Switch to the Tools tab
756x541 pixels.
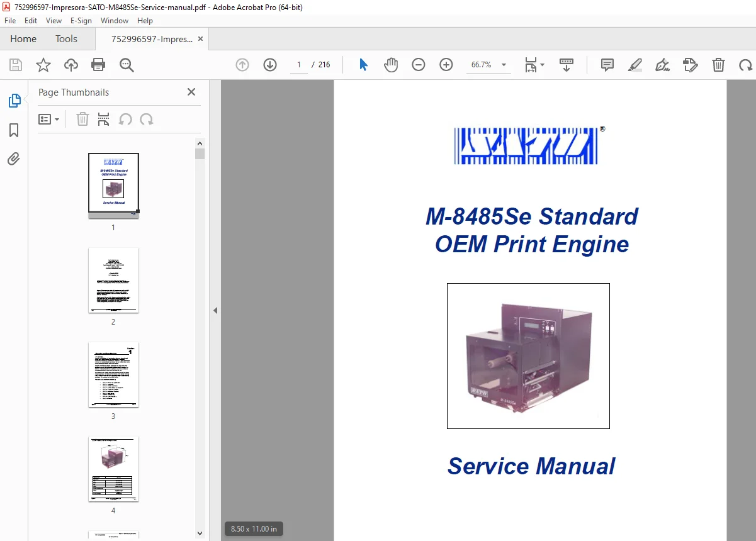pyautogui.click(x=66, y=39)
